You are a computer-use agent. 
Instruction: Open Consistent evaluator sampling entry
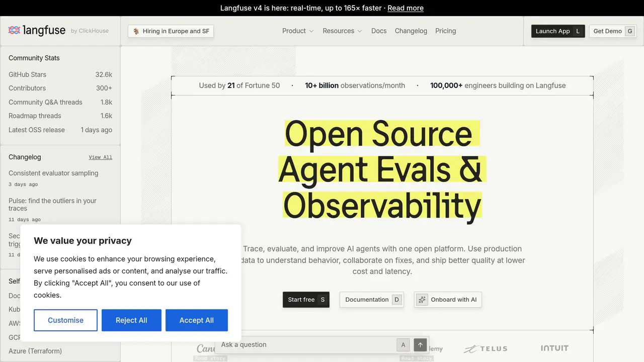53,173
